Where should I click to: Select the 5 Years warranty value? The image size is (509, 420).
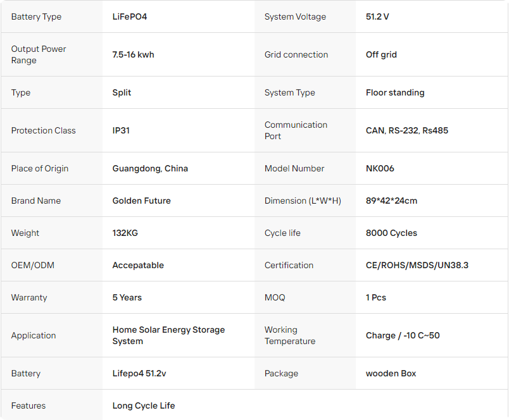pos(127,297)
